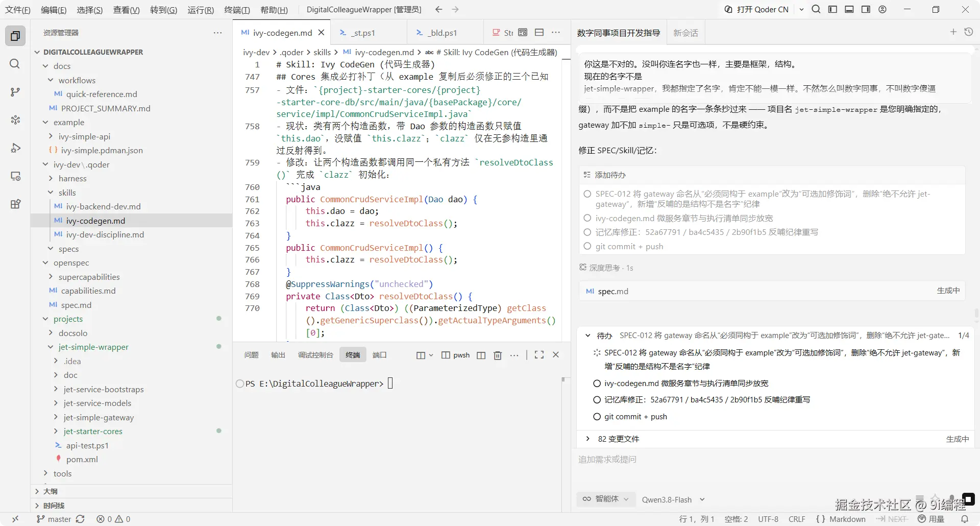Split the terminal pane icon

(481, 355)
